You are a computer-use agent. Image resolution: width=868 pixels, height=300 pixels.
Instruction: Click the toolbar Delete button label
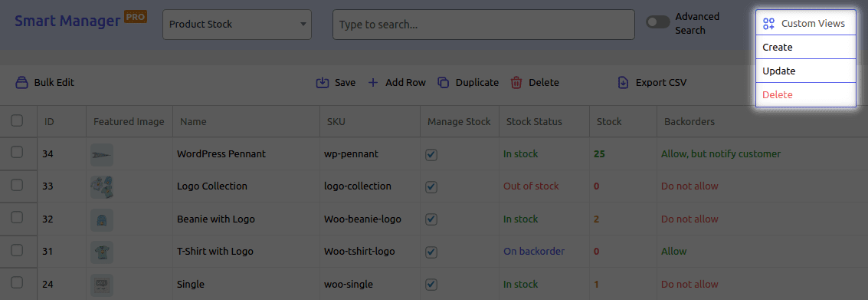[544, 83]
